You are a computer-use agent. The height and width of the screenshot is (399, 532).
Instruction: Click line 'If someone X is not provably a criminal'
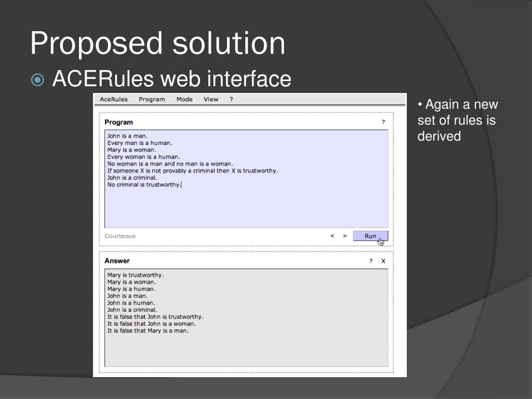192,171
